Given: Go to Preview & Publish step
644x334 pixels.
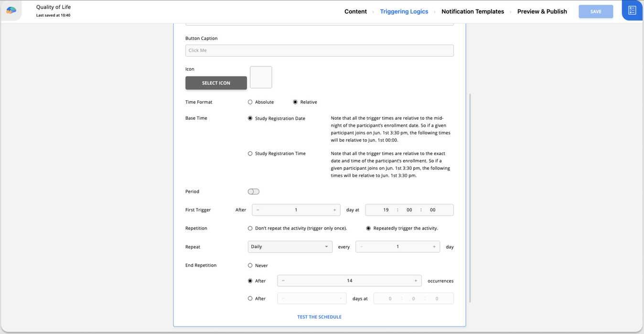Looking at the screenshot, I should tap(542, 11).
